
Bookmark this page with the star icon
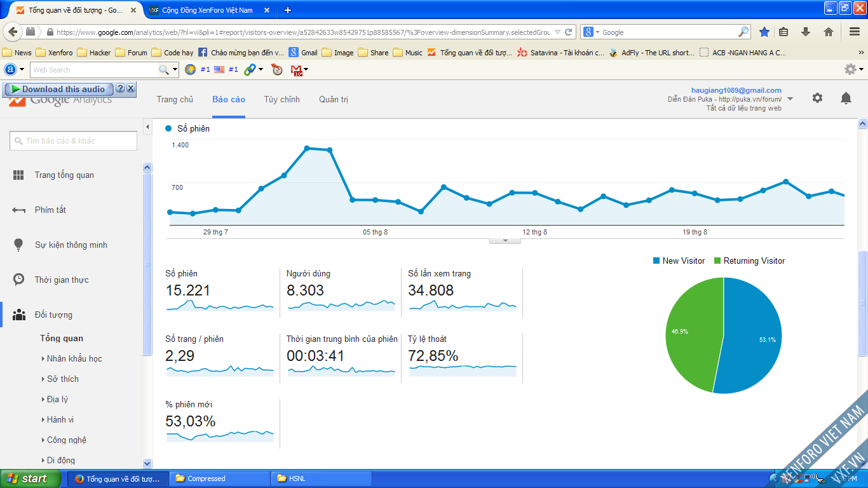[x=764, y=32]
